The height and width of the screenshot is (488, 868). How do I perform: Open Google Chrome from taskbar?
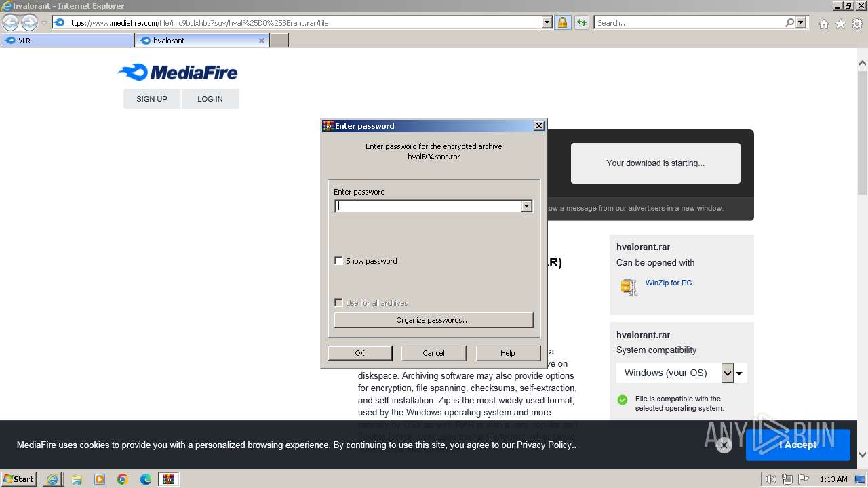pos(123,479)
